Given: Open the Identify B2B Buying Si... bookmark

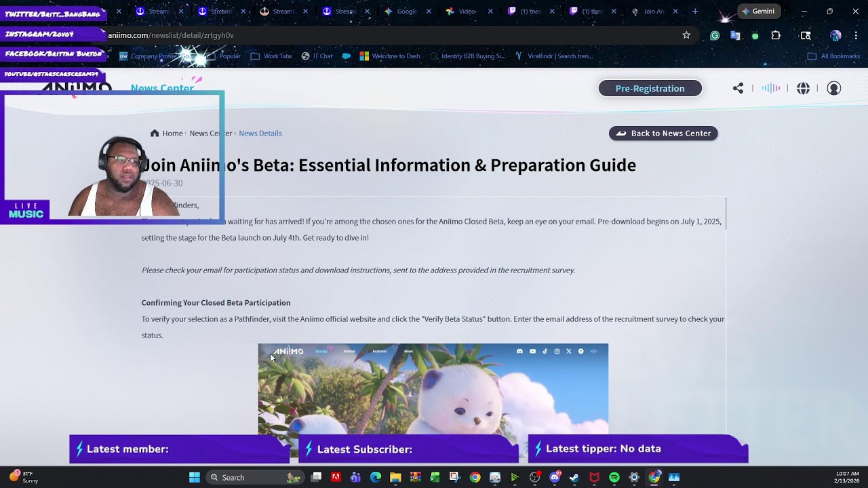Looking at the screenshot, I should point(468,56).
